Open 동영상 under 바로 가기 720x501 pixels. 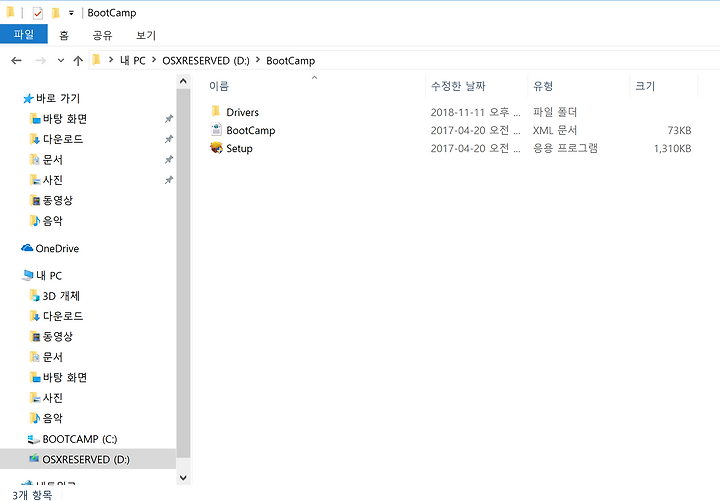click(58, 200)
